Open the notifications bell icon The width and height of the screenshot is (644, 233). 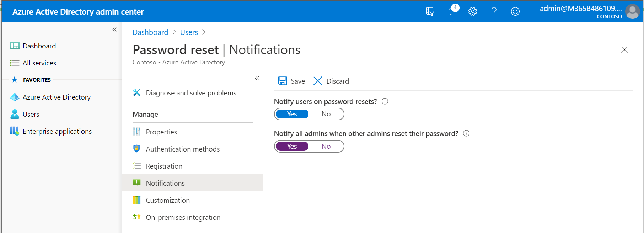pyautogui.click(x=451, y=11)
